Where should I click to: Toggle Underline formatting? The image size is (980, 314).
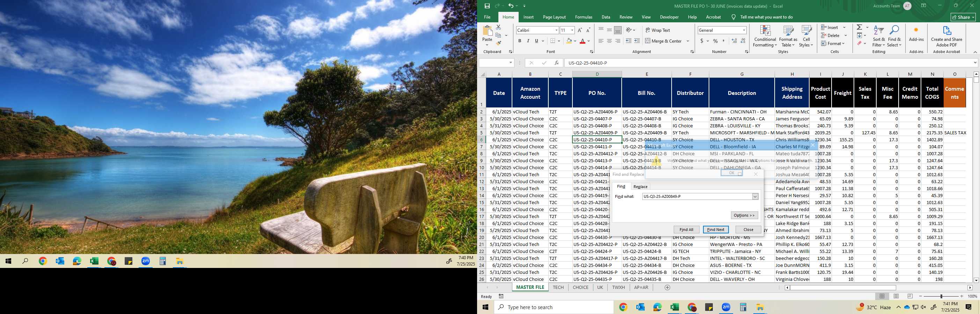point(536,41)
